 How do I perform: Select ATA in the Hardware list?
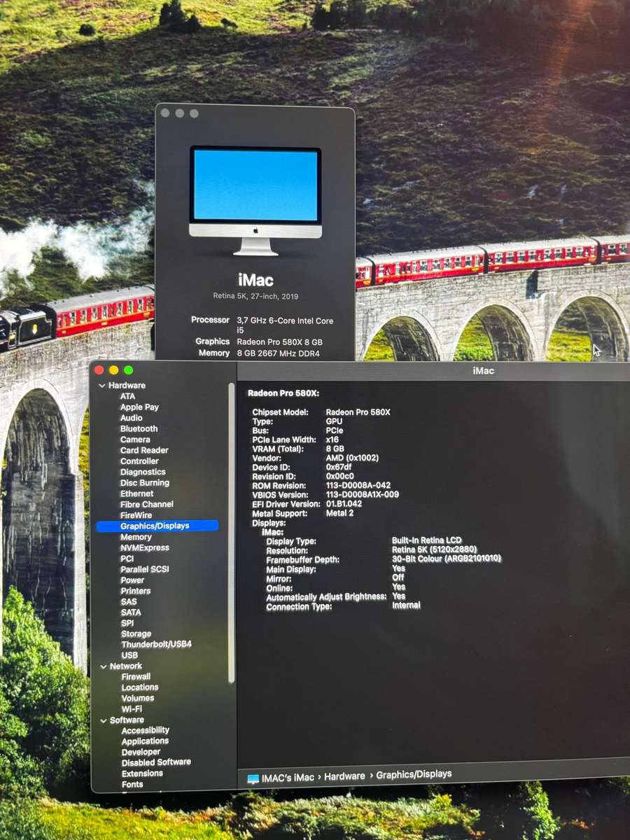(x=128, y=396)
